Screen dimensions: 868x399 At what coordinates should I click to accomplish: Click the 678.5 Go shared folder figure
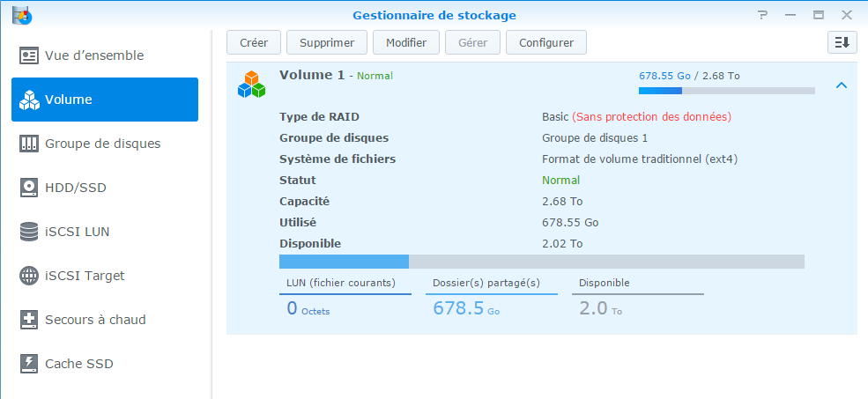point(466,307)
